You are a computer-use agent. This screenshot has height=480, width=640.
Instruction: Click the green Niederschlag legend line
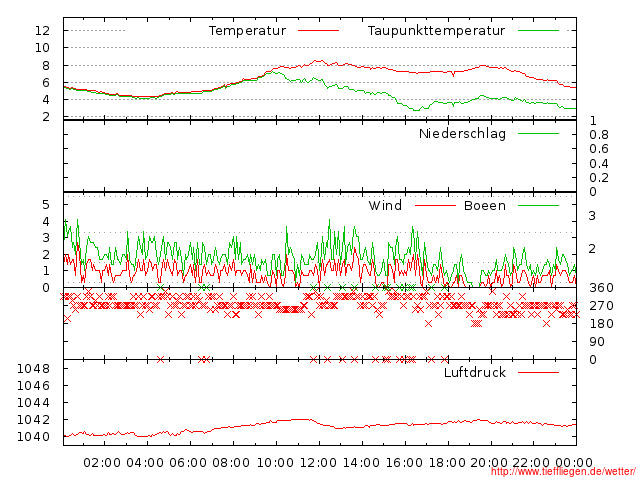(538, 133)
